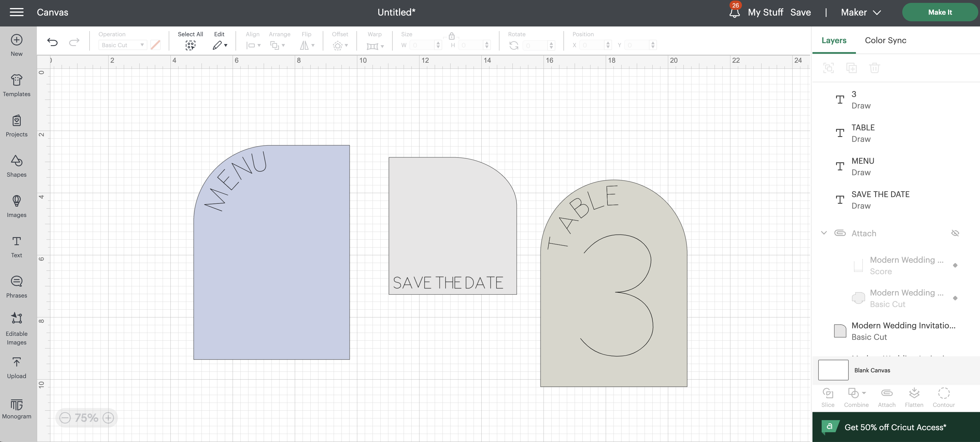This screenshot has width=980, height=442.
Task: Click the Blank Canvas color swatch
Action: (833, 370)
